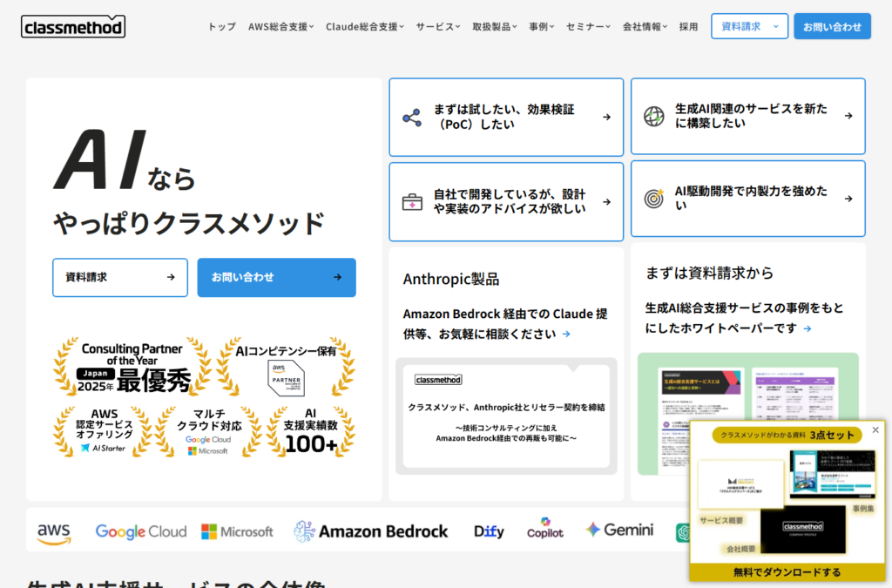Click the 無料でダウンロードする popup button
The height and width of the screenshot is (588, 892).
click(787, 572)
